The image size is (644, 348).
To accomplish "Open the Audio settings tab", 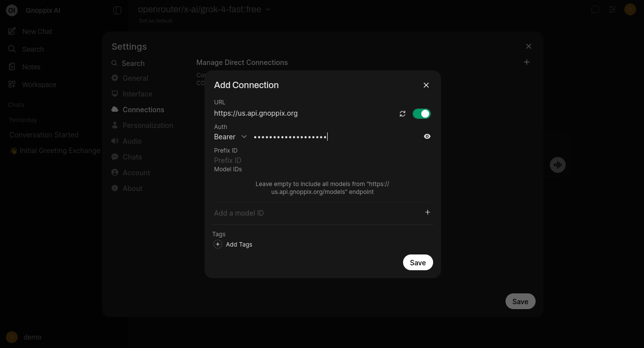I will tap(132, 141).
